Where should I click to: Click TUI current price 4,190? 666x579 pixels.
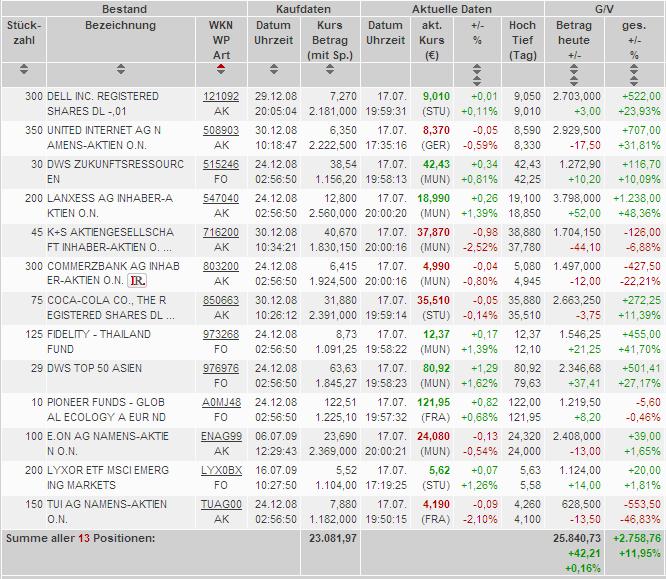(x=436, y=504)
